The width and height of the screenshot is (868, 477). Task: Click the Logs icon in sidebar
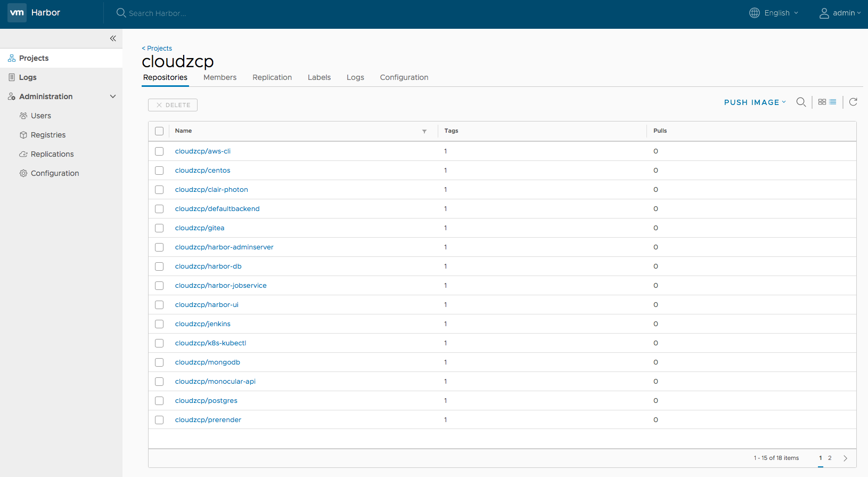12,77
